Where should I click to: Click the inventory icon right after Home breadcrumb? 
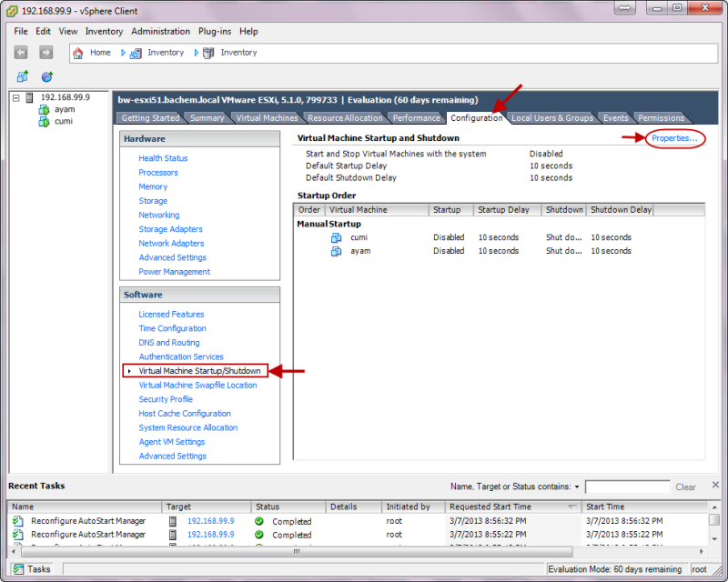[x=136, y=53]
